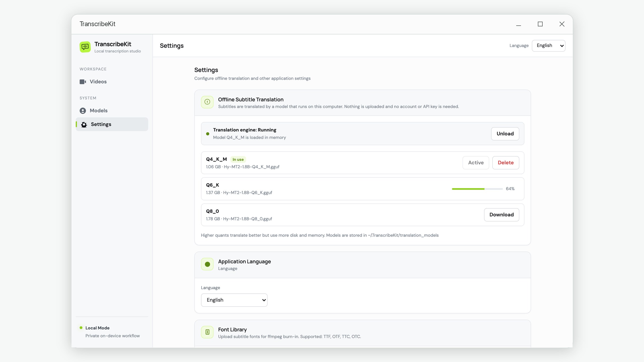644x362 pixels.
Task: Click the Settings gear icon in sidebar
Action: click(x=84, y=124)
